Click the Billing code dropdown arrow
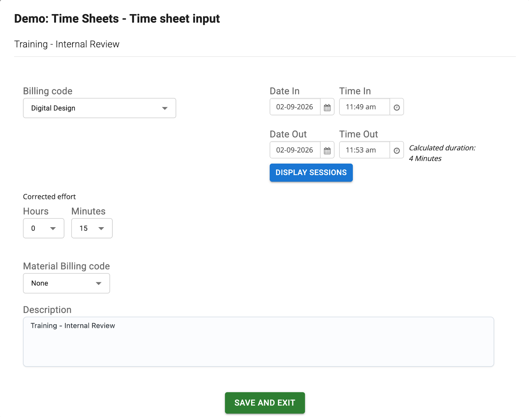The image size is (529, 420). [x=165, y=108]
